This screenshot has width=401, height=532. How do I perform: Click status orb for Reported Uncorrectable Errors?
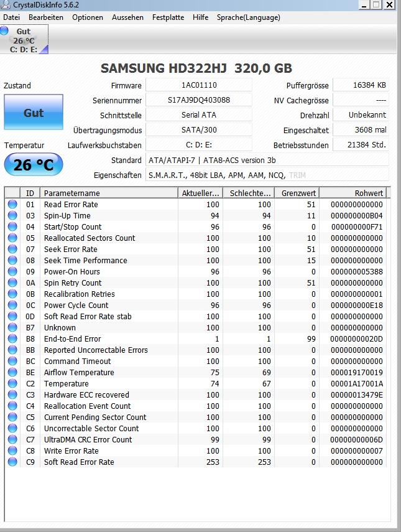[x=12, y=350]
